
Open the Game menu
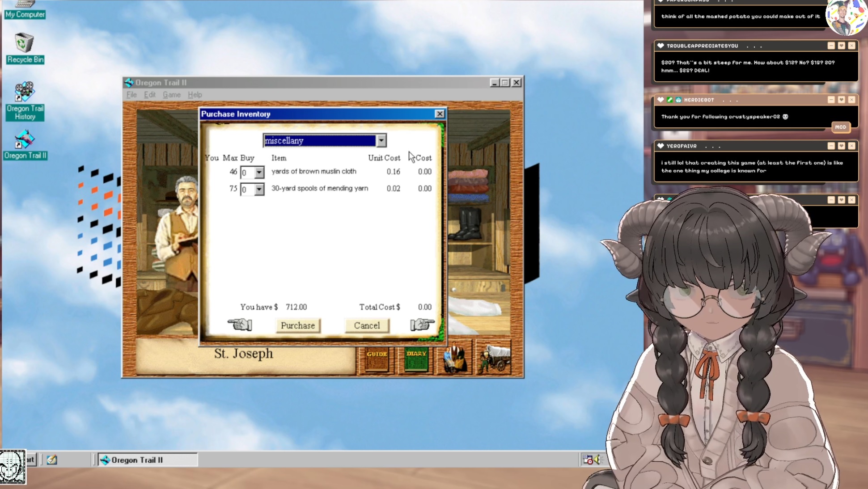tap(171, 95)
